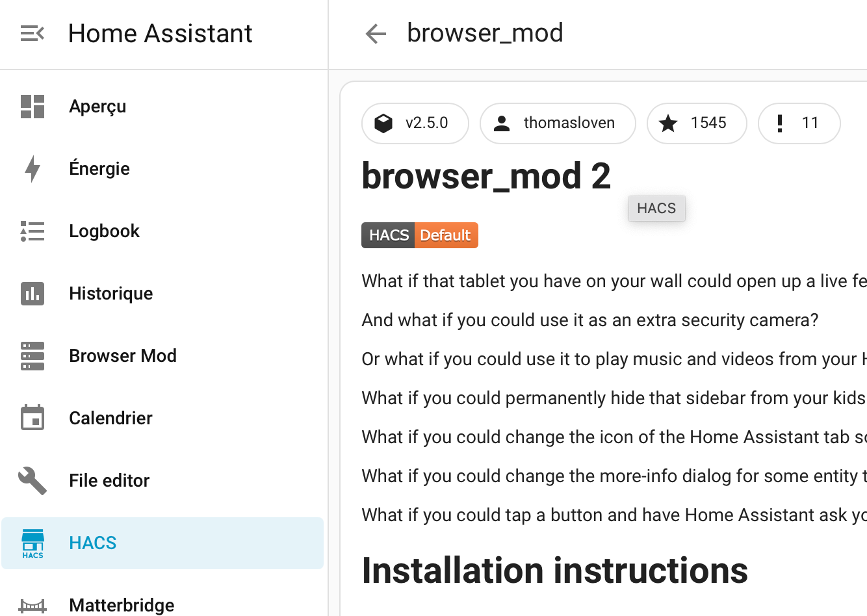
Task: Collapse the sidebar with the menu icon
Action: [32, 33]
